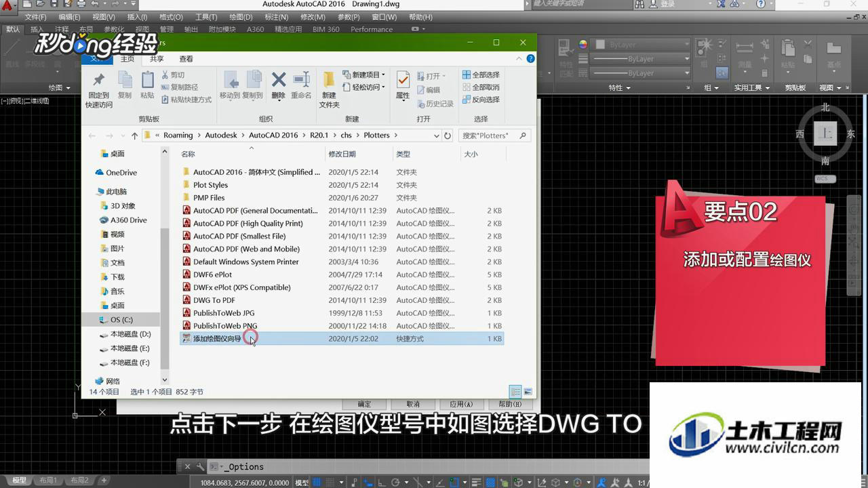Screen dimensions: 868x488
Task: Switch Explorer to large icons view
Action: (528, 392)
